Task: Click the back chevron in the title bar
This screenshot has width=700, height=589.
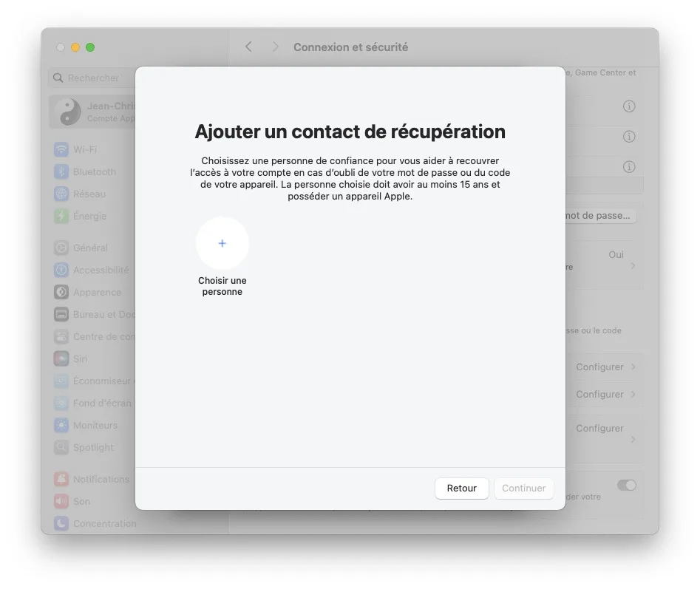Action: (248, 47)
